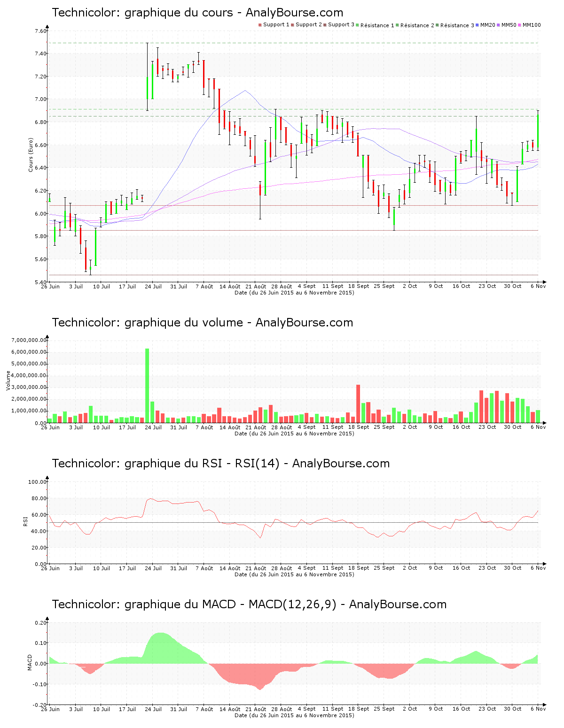Image resolution: width=564 pixels, height=728 pixels.
Task: Click the Support 1 red legend square
Action: click(x=260, y=25)
